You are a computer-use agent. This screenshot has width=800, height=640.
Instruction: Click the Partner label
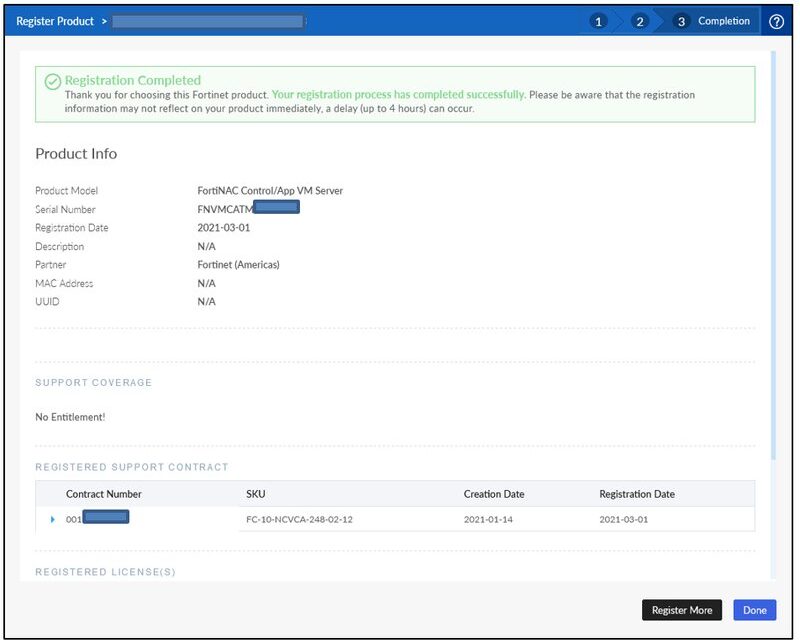[51, 265]
